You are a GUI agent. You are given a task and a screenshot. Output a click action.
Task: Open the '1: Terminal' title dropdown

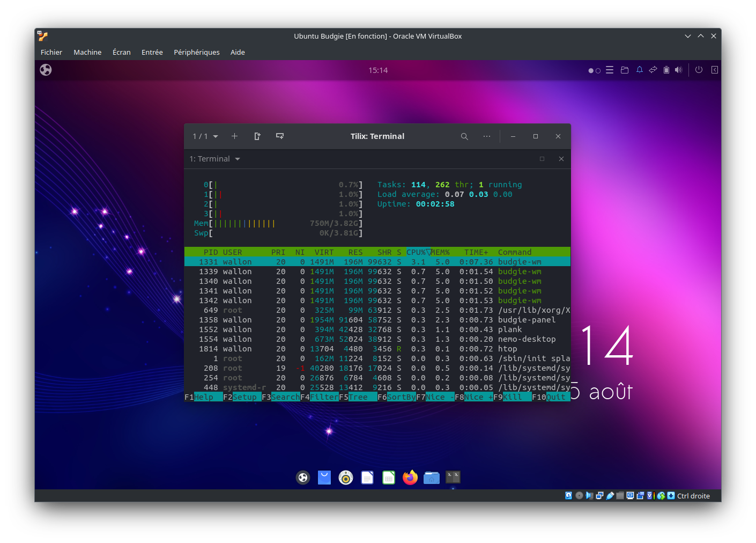pyautogui.click(x=214, y=159)
